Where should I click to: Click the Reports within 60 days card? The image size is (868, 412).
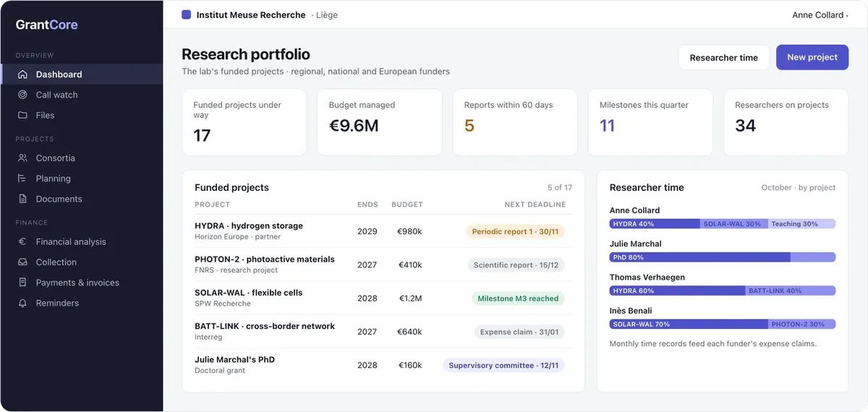tap(515, 122)
